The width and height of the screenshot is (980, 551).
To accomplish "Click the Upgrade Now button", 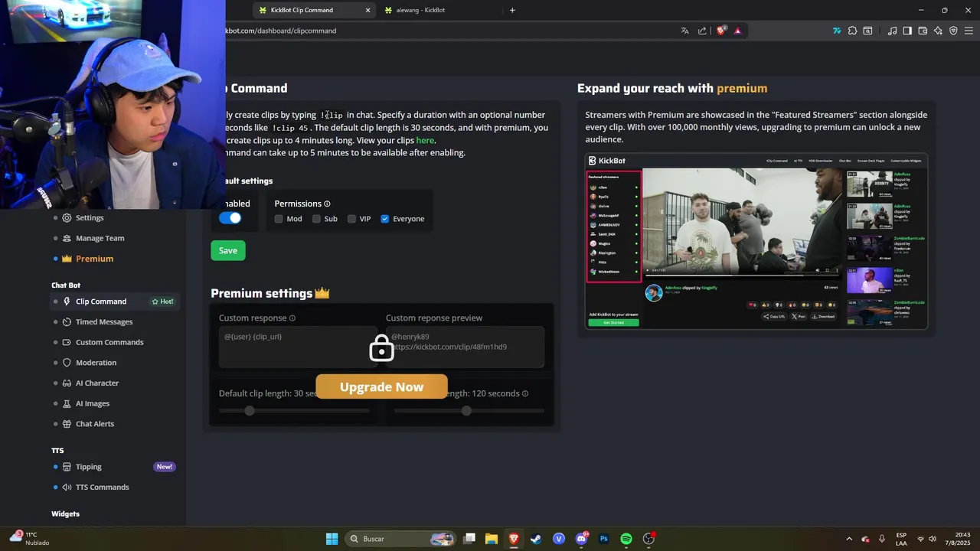I will pos(381,386).
